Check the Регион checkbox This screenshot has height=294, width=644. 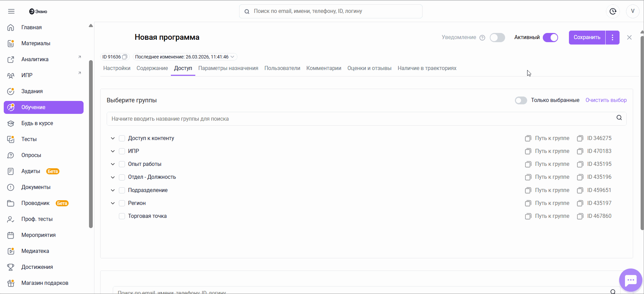[122, 203]
